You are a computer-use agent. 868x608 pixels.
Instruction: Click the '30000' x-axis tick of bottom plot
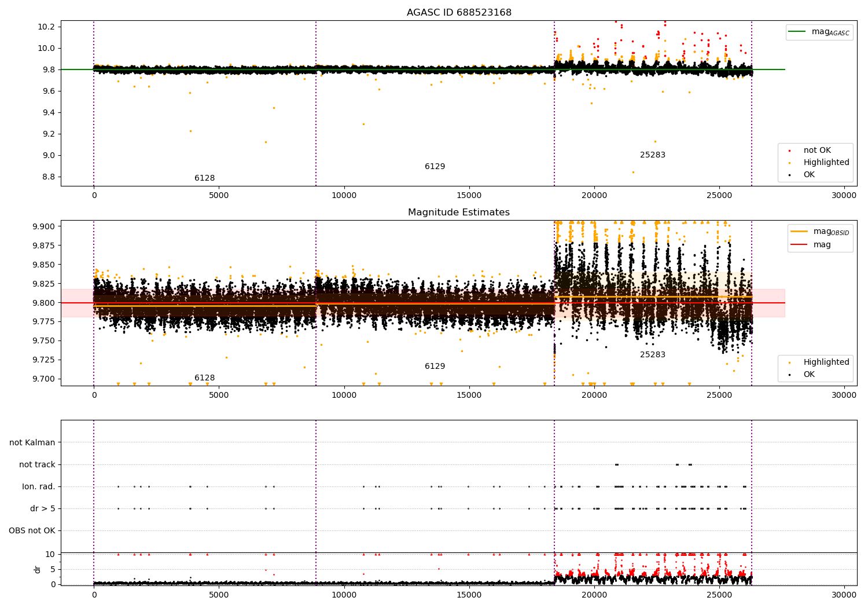click(844, 595)
